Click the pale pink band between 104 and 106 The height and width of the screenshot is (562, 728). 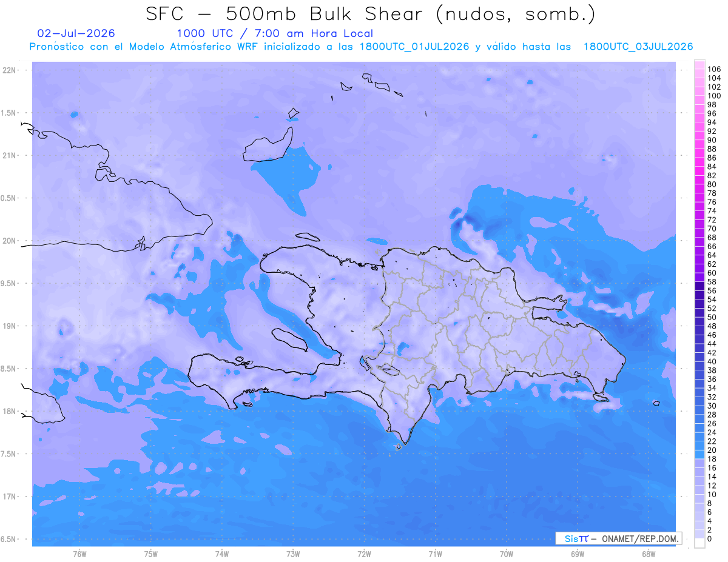699,74
